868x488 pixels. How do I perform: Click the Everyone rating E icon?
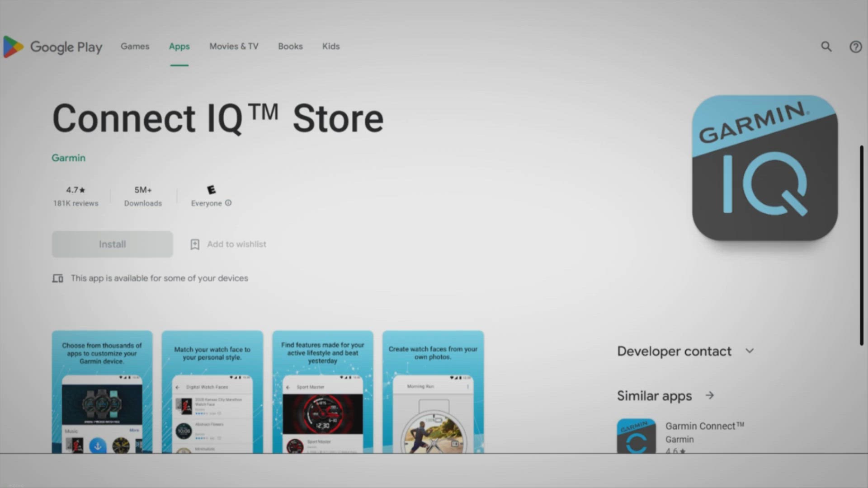click(x=211, y=190)
